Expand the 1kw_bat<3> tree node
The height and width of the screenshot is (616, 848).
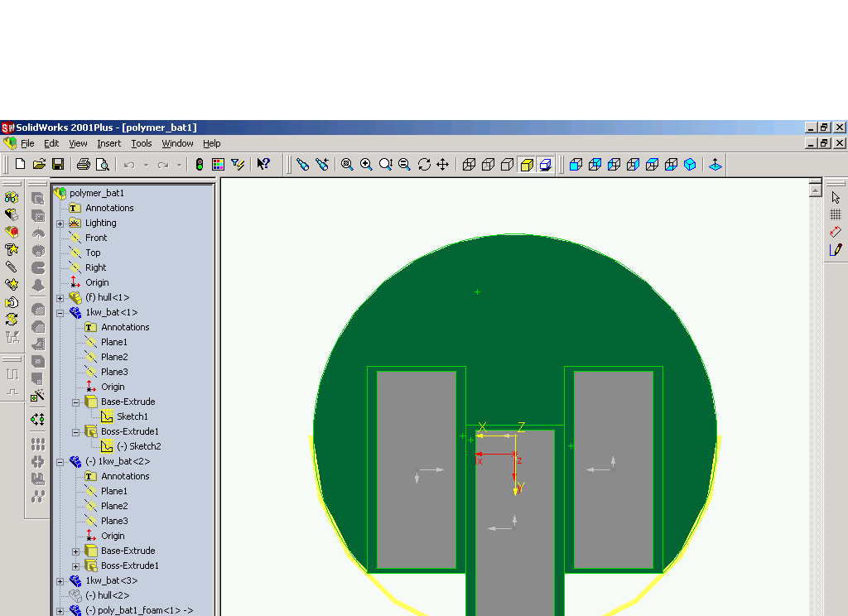[x=60, y=581]
